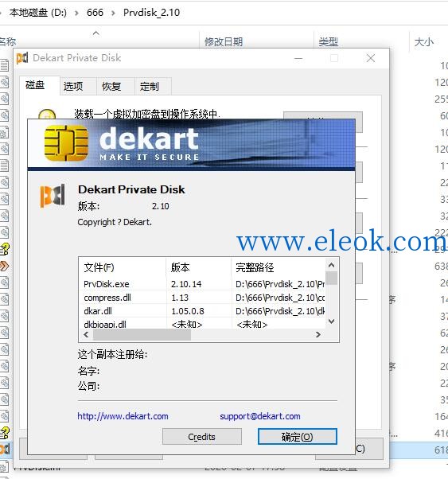448x479 pixels.
Task: Click the Dekart Private Disk app icon in About dialog
Action: (x=53, y=196)
